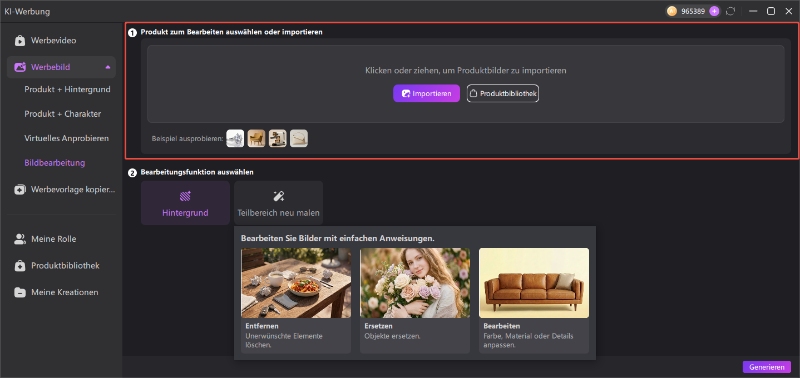The width and height of the screenshot is (800, 378).
Task: Open Virtuelles Anprobieren
Action: [66, 138]
